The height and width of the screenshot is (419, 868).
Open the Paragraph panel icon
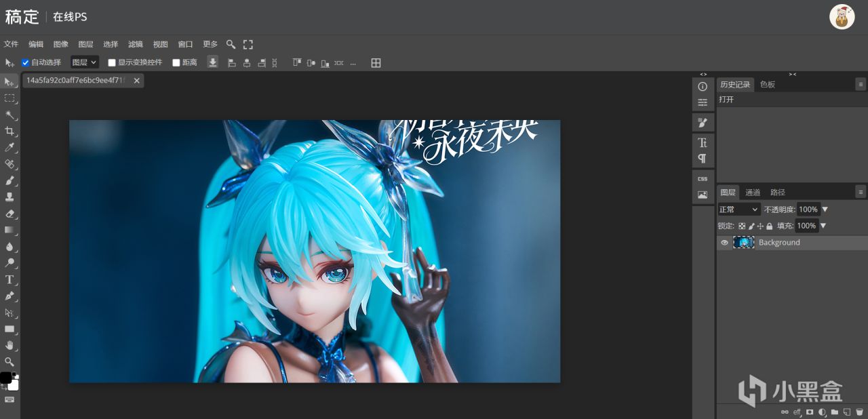click(703, 159)
